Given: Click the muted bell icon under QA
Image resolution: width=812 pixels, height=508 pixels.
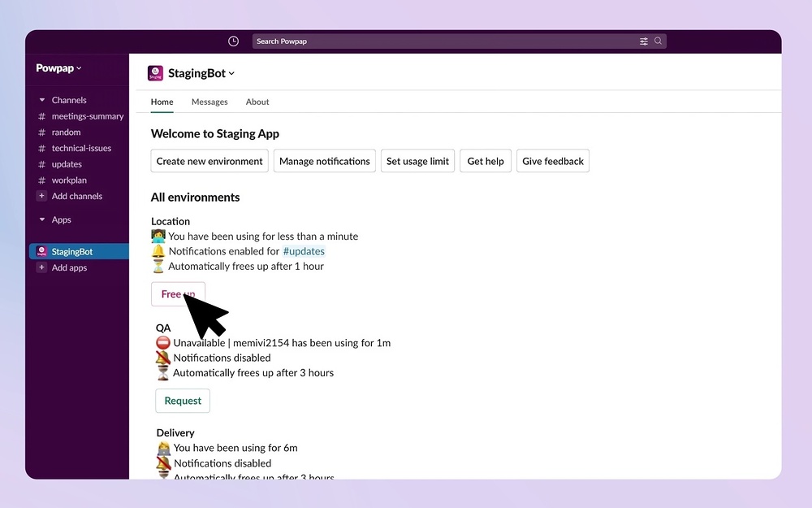Looking at the screenshot, I should (x=163, y=358).
